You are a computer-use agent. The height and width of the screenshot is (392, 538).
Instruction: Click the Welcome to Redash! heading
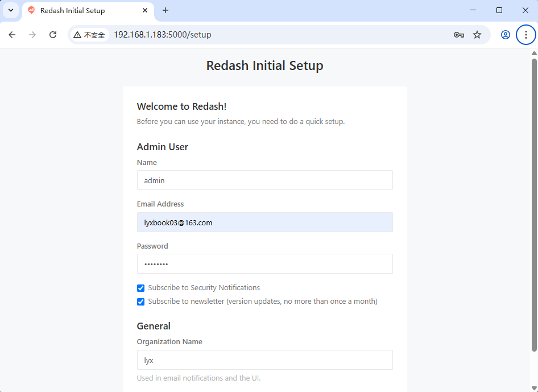181,107
